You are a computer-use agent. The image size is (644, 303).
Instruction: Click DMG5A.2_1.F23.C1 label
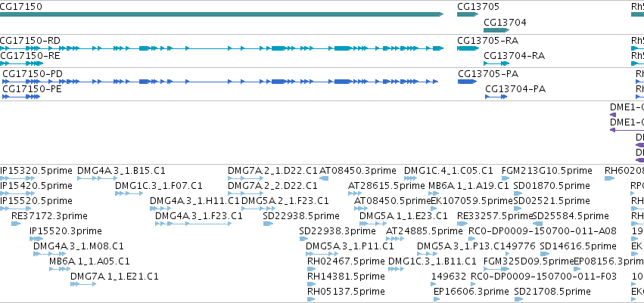click(285, 201)
